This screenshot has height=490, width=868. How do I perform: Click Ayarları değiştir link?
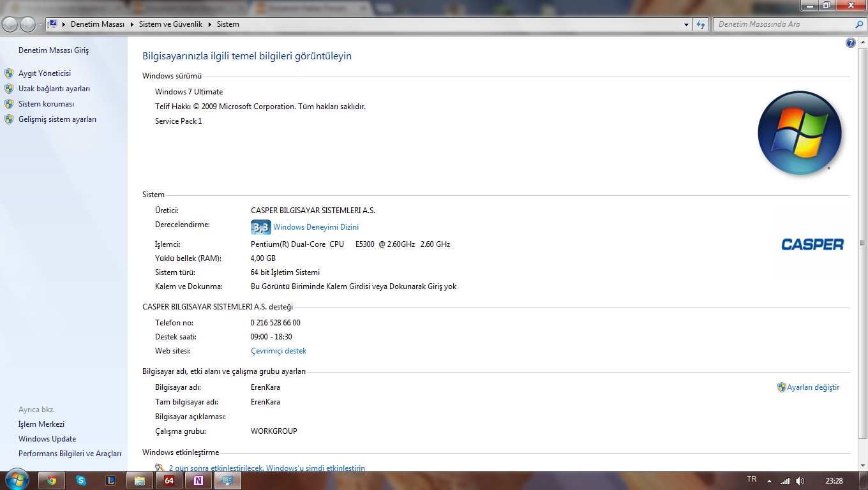coord(813,387)
